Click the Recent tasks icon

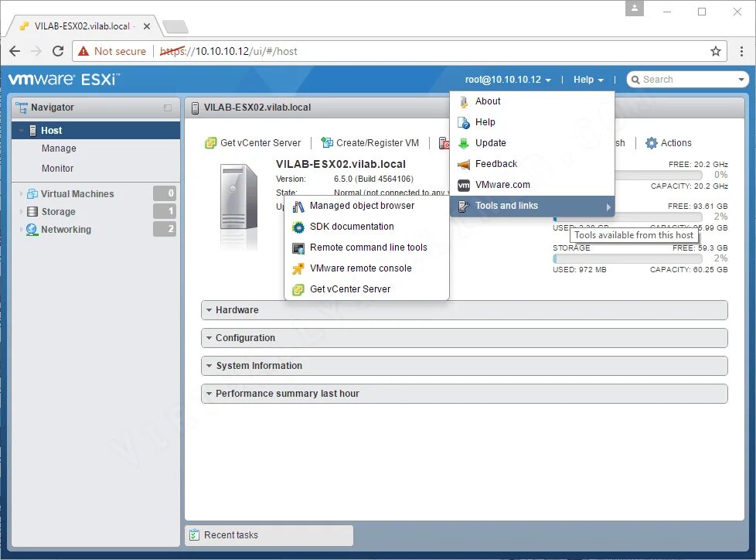point(192,534)
